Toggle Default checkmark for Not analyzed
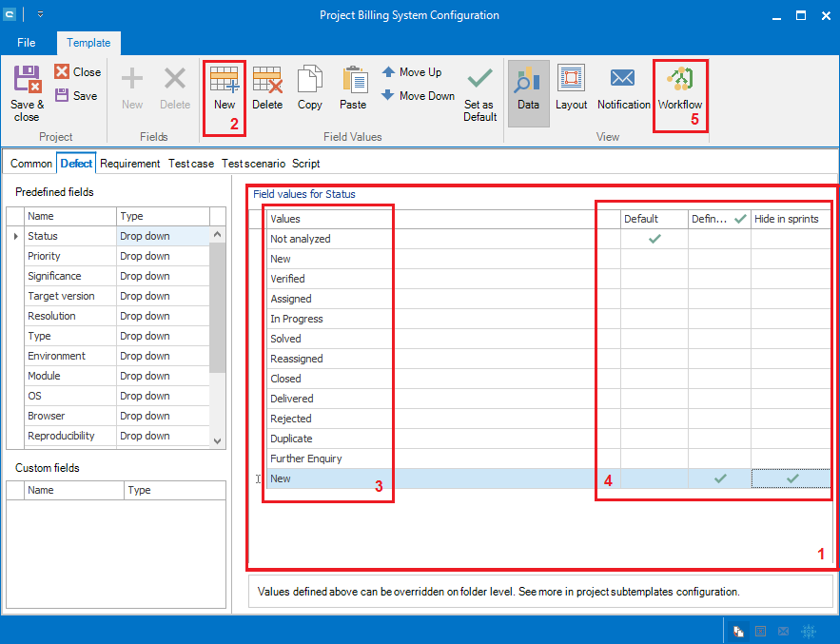The width and height of the screenshot is (840, 644). 654,239
